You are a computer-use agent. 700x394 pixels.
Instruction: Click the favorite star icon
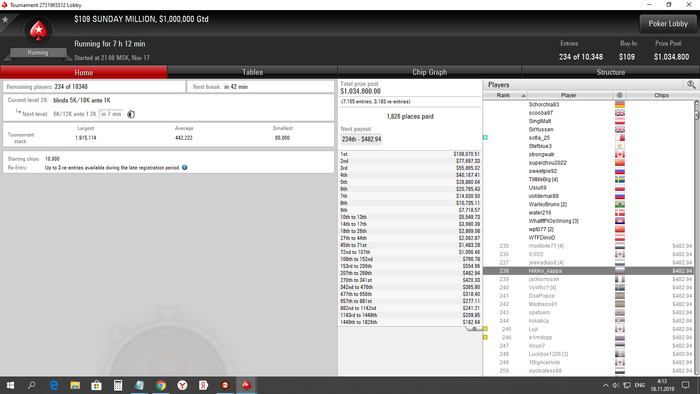pos(5,20)
